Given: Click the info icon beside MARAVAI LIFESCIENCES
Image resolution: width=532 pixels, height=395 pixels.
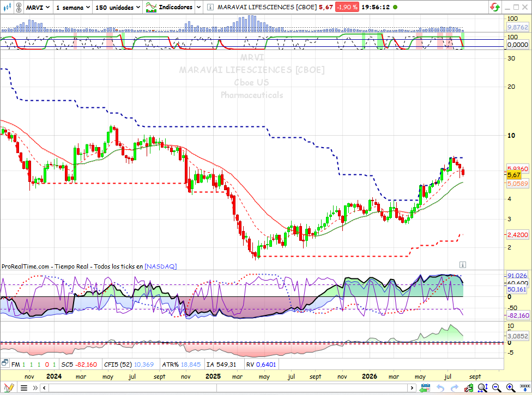Looking at the screenshot, I should click(x=210, y=7).
